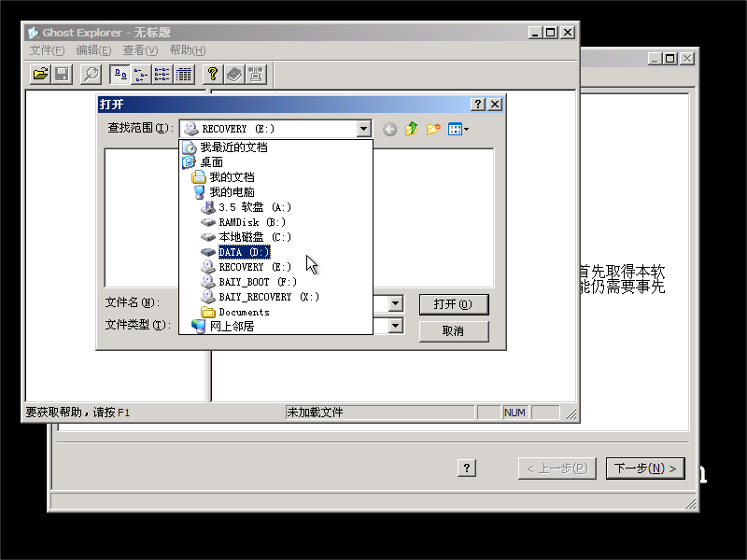The width and height of the screenshot is (747, 560).
Task: Open the 文件(F) menu
Action: (x=48, y=50)
